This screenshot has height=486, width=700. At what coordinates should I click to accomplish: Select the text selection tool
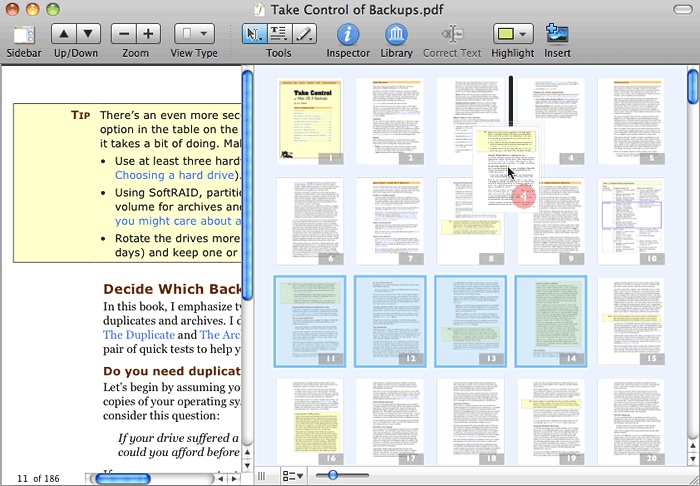pos(279,33)
